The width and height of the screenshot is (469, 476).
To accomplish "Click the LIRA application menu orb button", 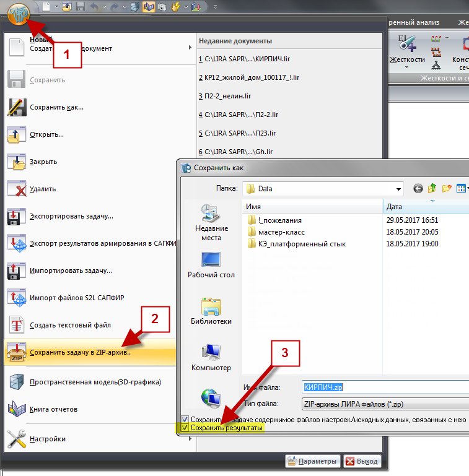I will coord(19,11).
